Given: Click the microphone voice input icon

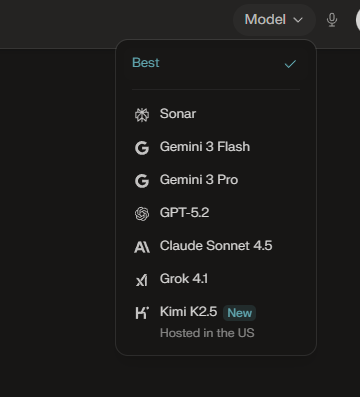Looking at the screenshot, I should [332, 20].
